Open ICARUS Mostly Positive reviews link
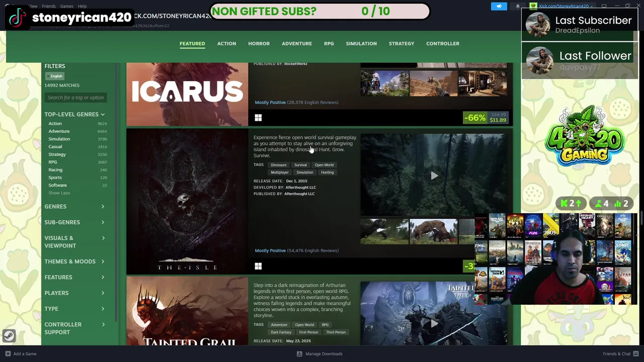 click(296, 103)
